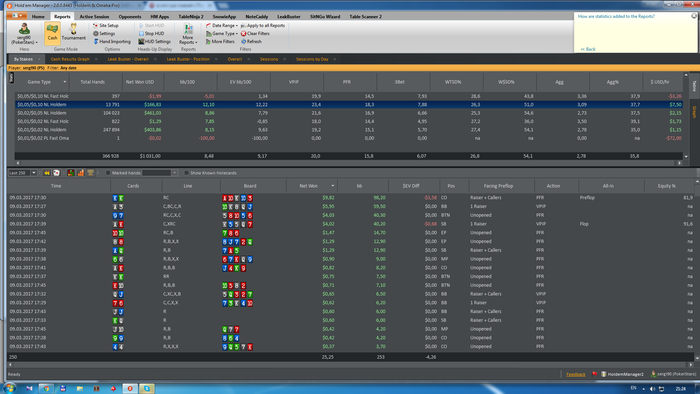Sort by VPIP column header
The height and width of the screenshot is (394, 700).
(x=294, y=82)
